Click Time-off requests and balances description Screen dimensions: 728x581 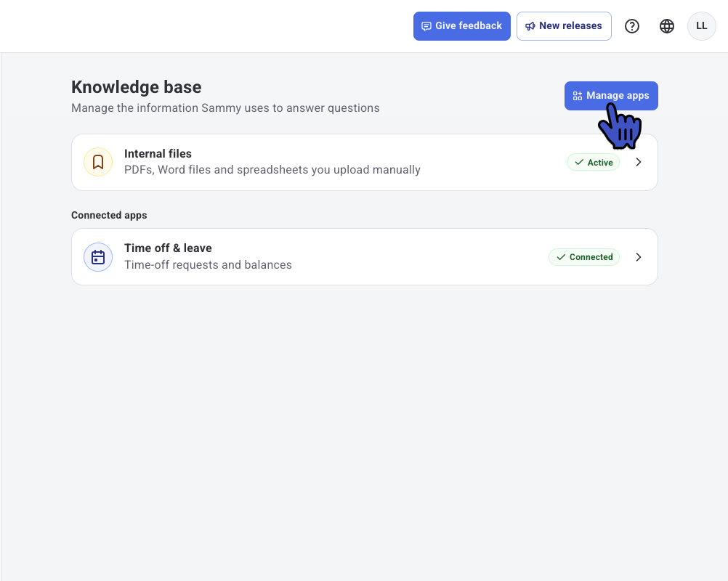point(208,264)
